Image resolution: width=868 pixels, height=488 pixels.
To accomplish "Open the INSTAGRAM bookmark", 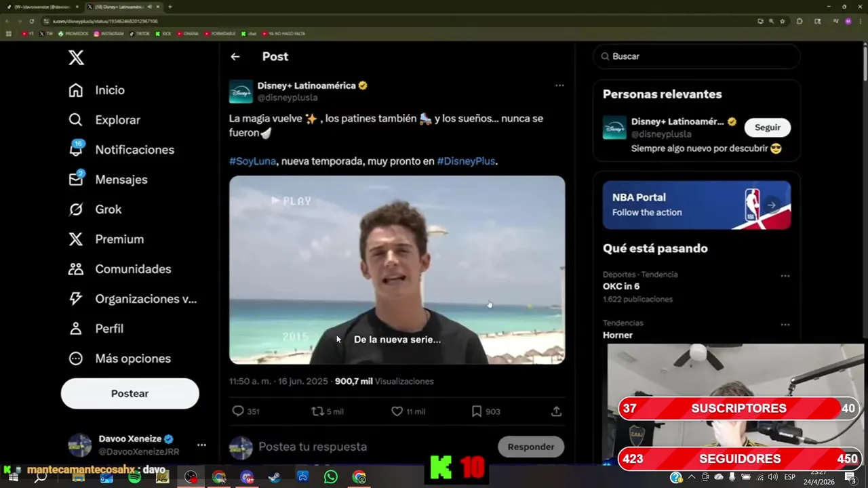I will pyautogui.click(x=109, y=33).
